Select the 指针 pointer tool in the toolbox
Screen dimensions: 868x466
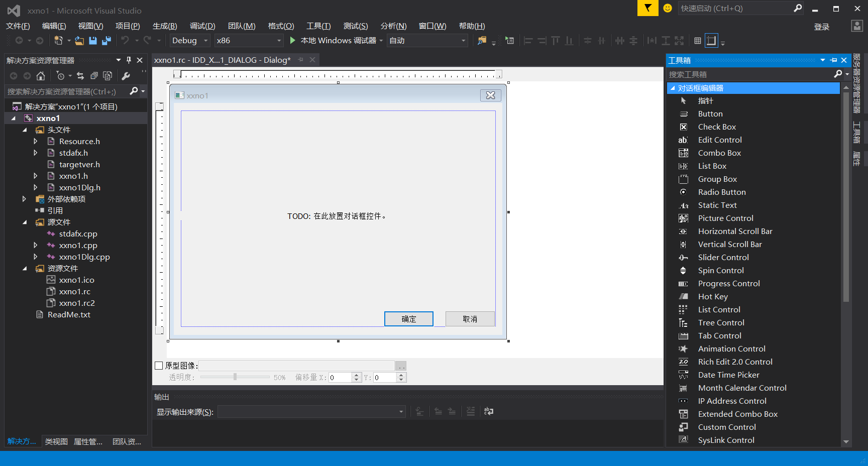click(x=705, y=100)
